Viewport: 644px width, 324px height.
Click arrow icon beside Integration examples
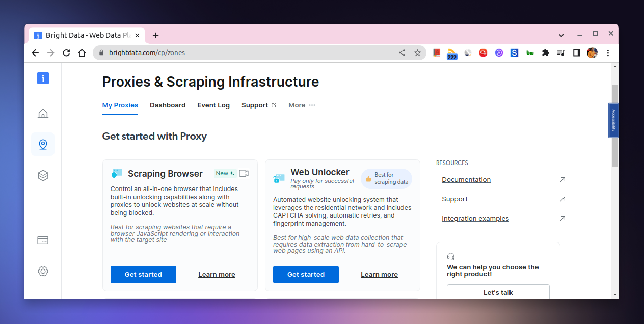click(x=562, y=218)
